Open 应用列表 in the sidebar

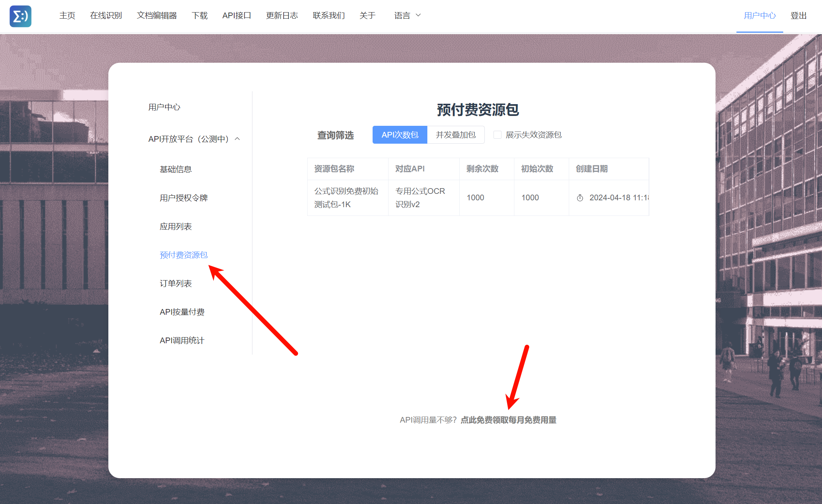pyautogui.click(x=176, y=227)
